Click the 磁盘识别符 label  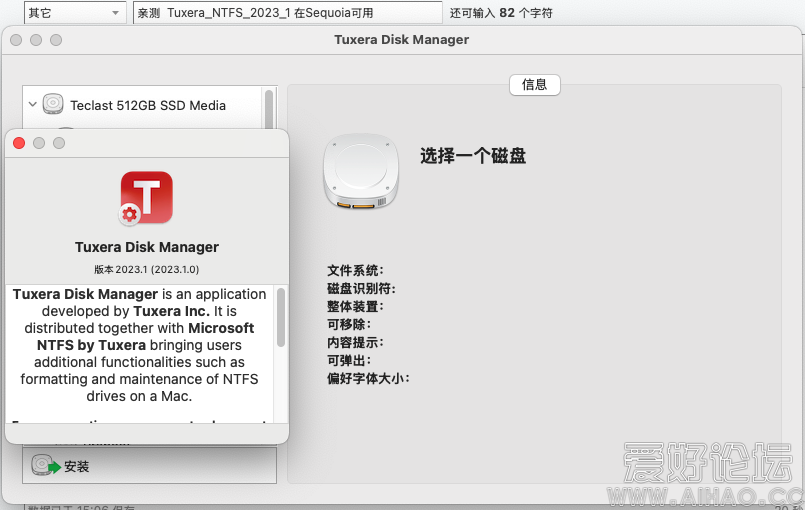point(361,289)
